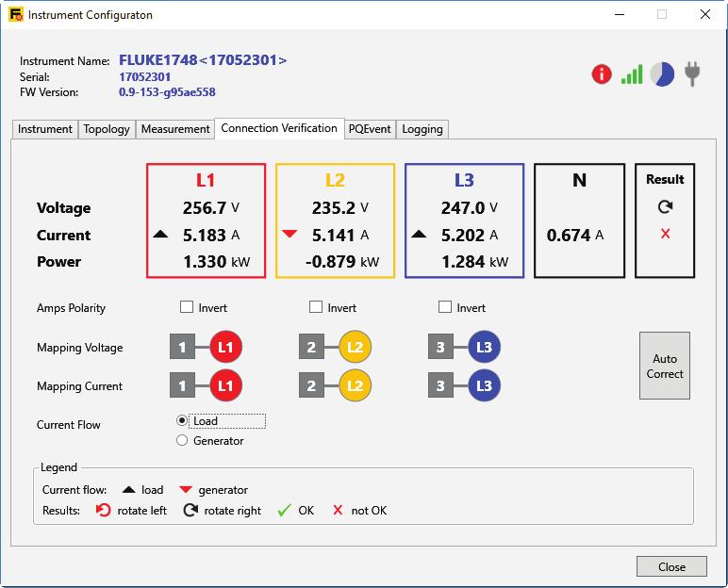Minimize the Instrument Configuraton window

coord(620,14)
